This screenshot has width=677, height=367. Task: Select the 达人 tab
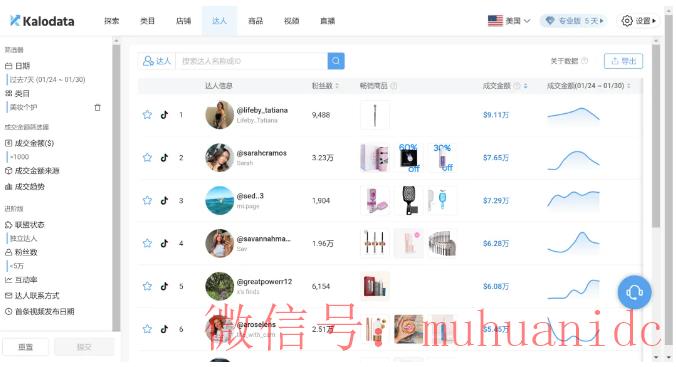coord(219,21)
